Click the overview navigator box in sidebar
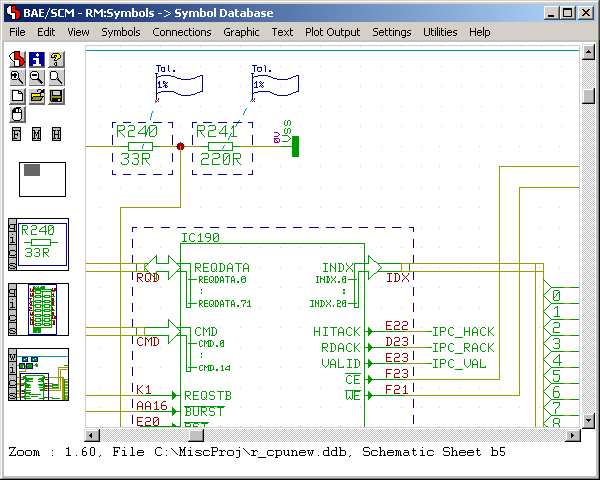600x480 pixels. 42,179
